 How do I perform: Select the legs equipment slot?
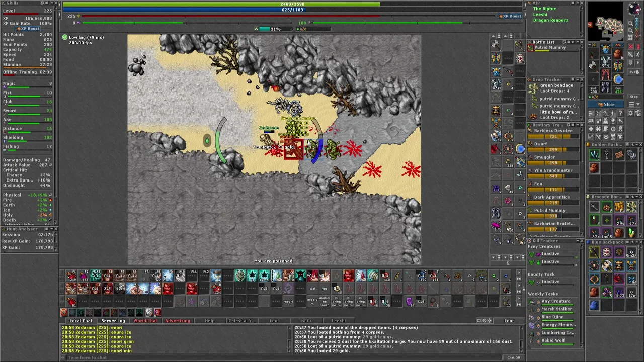tap(606, 74)
